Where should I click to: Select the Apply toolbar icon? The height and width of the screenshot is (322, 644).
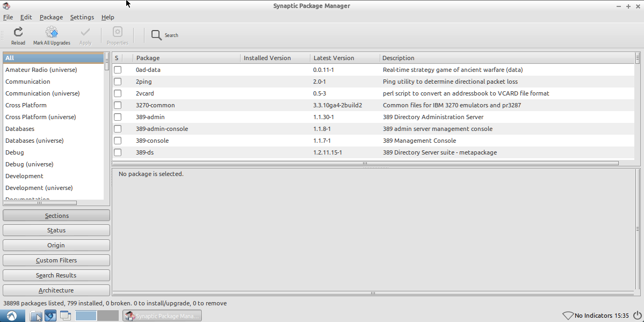click(85, 35)
